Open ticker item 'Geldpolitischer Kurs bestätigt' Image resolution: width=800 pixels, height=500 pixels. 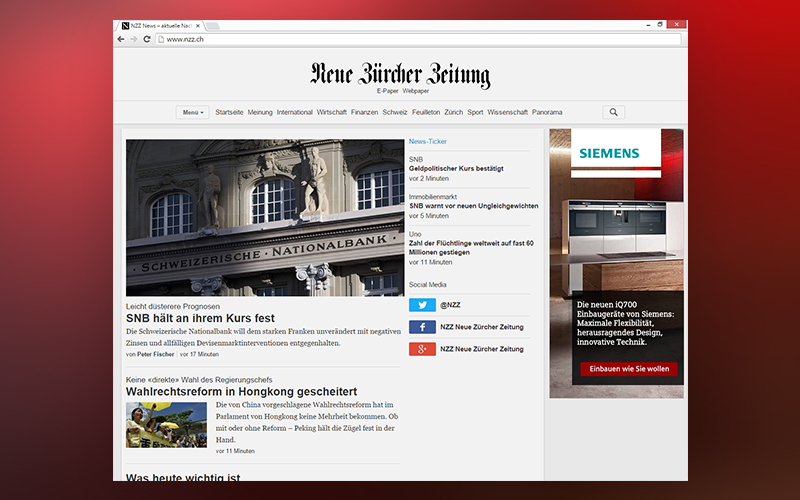[x=456, y=169]
